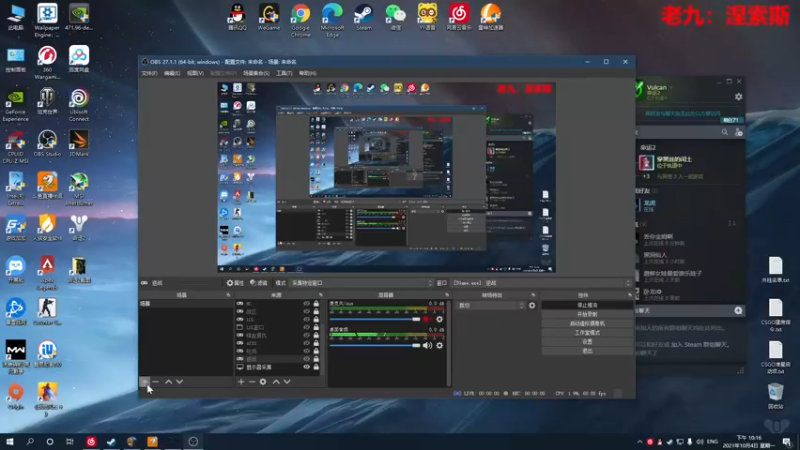Viewport: 800px width, 450px height.
Task: Open Steam friends list settings gear
Action: click(x=738, y=96)
